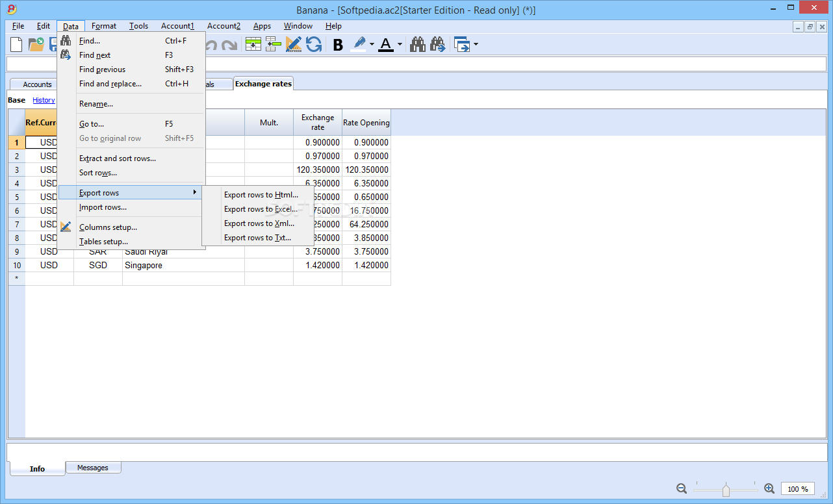833x504 pixels.
Task: Choose Sort rows menu entry
Action: (131, 173)
